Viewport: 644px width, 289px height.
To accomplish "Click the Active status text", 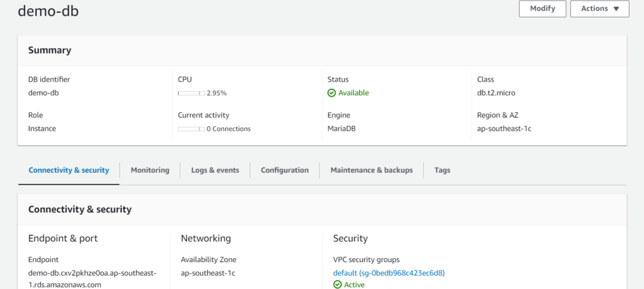I will [354, 285].
